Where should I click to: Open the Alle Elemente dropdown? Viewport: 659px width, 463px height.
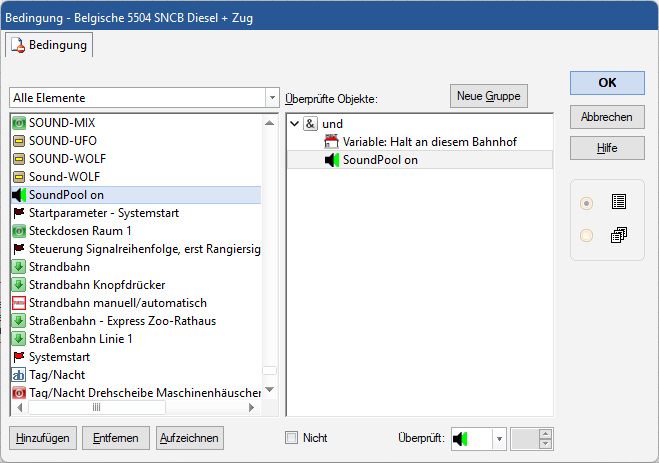point(272,98)
